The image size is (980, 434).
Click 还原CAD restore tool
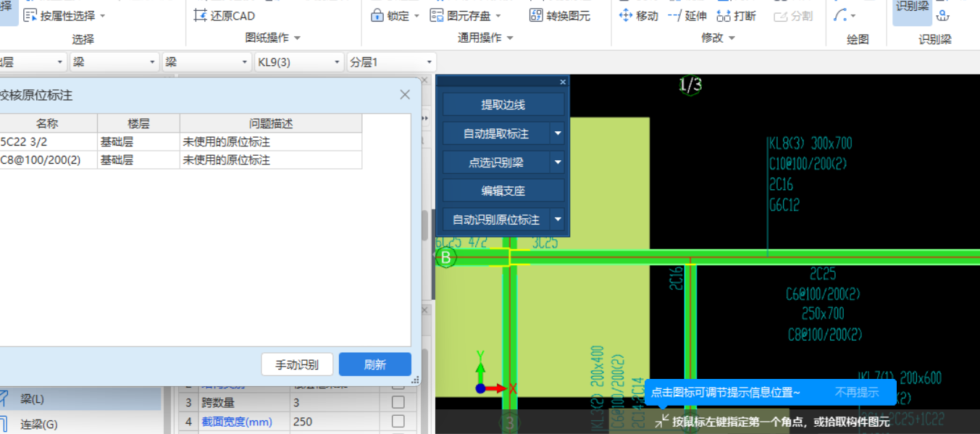pyautogui.click(x=224, y=15)
